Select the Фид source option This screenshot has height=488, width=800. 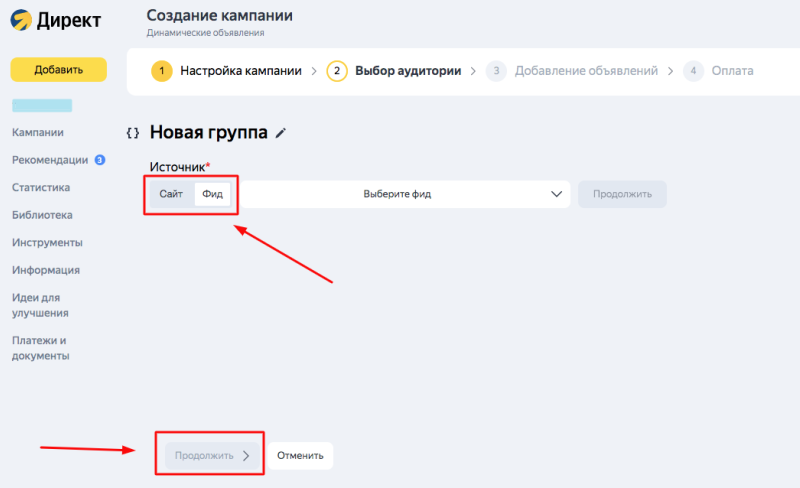(212, 194)
